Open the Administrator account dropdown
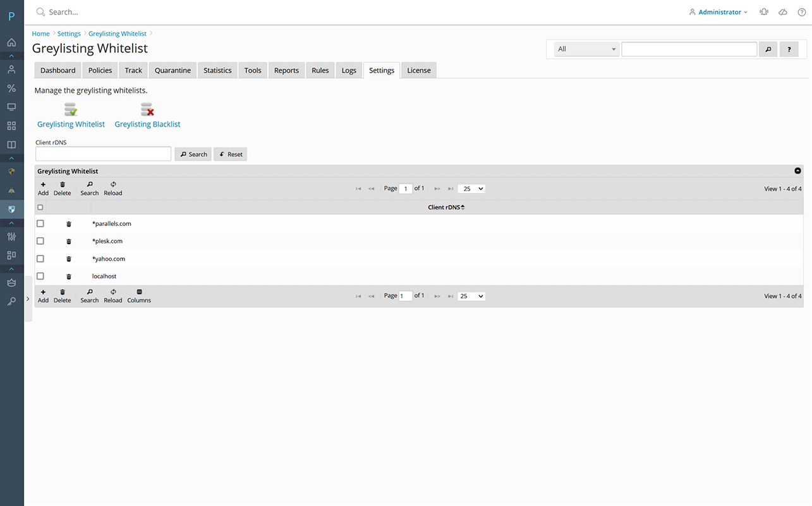Image resolution: width=812 pixels, height=506 pixels. pos(718,12)
